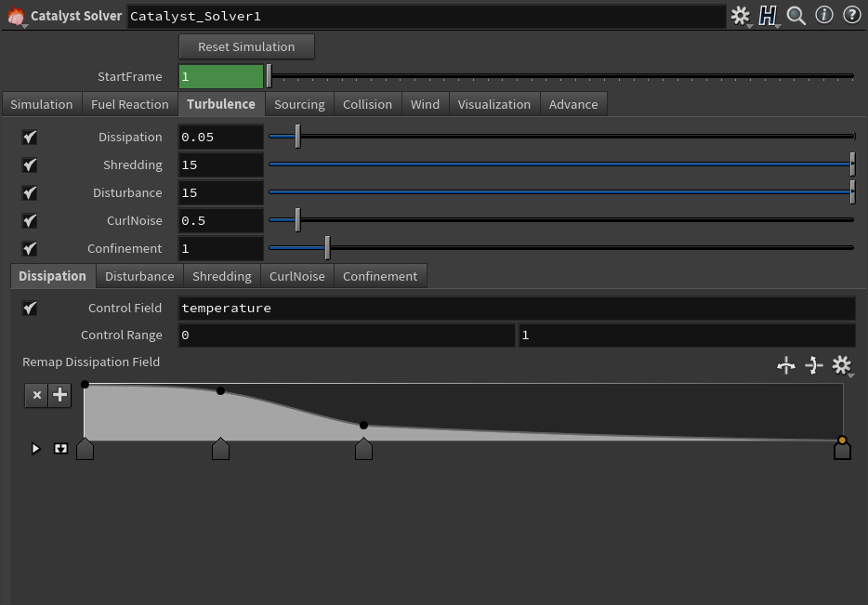Disable the Shredding checkbox
The width and height of the screenshot is (868, 605).
[30, 165]
